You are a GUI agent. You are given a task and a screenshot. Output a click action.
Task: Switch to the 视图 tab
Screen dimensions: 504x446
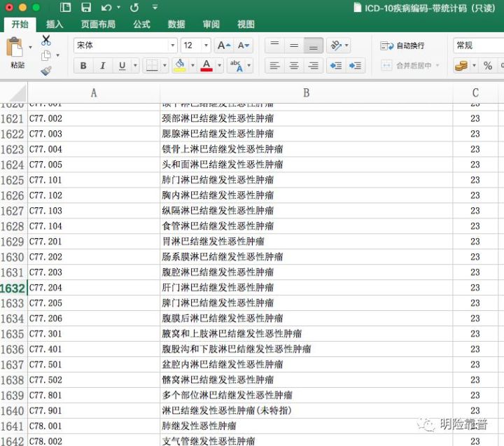[x=246, y=24]
